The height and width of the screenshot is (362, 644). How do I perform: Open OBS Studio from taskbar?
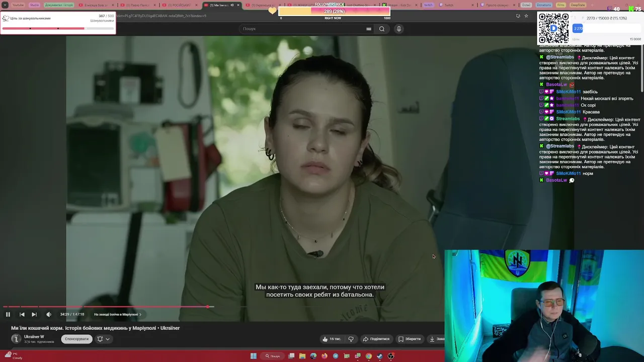[391, 356]
